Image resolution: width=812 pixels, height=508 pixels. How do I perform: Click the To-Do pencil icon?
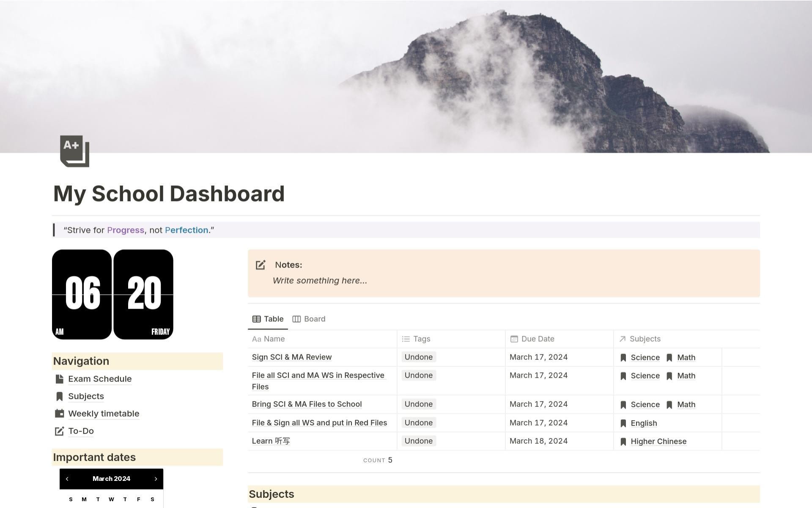(x=60, y=431)
